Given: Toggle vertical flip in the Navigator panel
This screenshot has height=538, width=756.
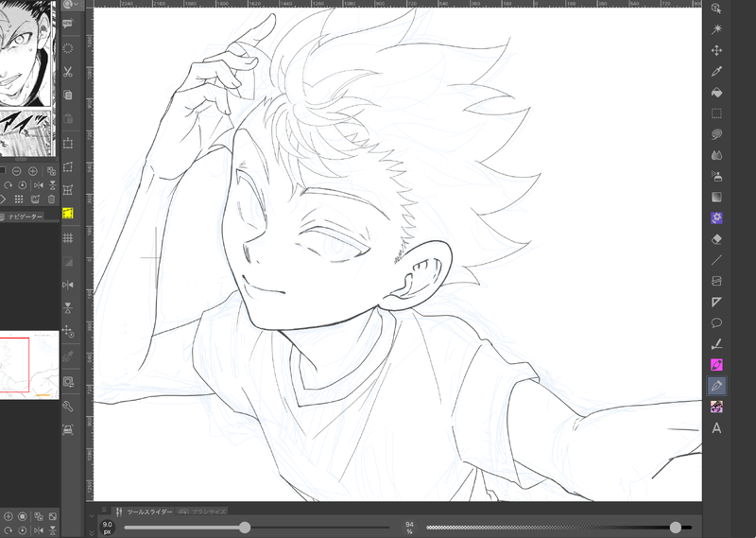Looking at the screenshot, I should coord(53,529).
